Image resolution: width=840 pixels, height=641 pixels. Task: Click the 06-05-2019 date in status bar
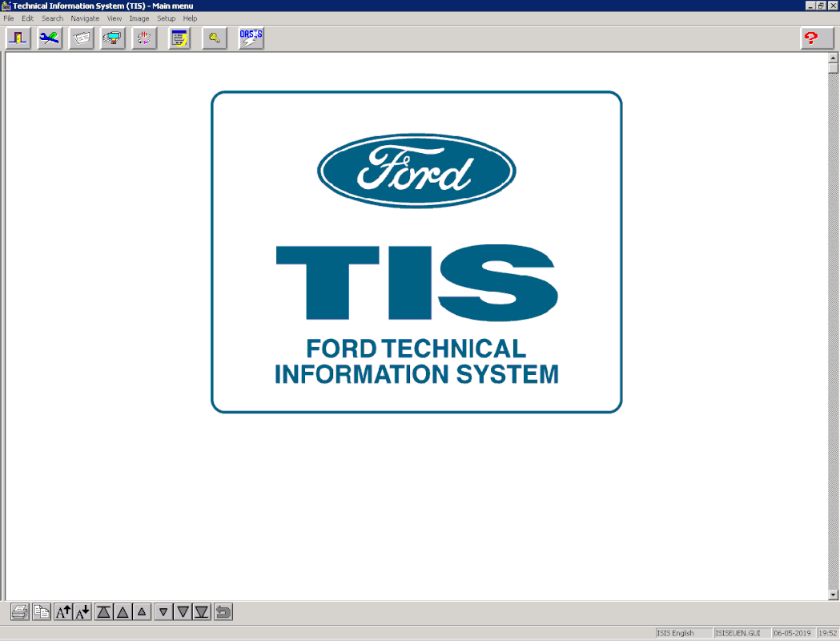794,633
